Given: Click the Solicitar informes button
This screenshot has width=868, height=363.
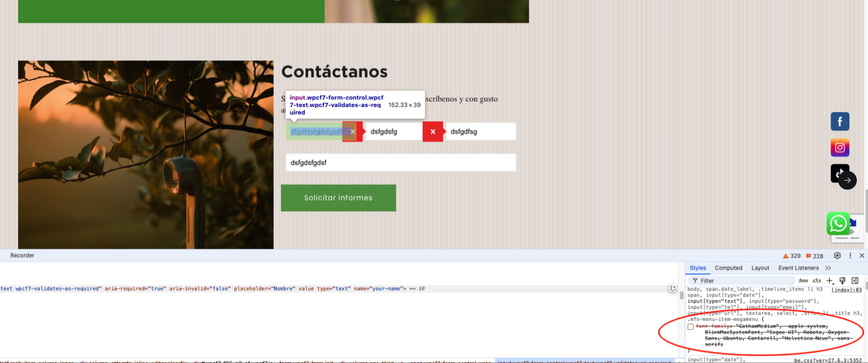Looking at the screenshot, I should pos(338,198).
